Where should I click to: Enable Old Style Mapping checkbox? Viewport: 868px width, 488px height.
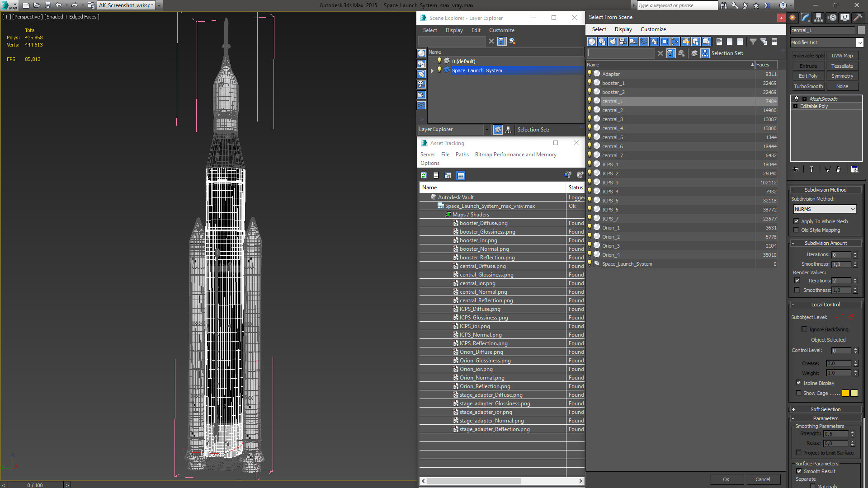coord(797,230)
